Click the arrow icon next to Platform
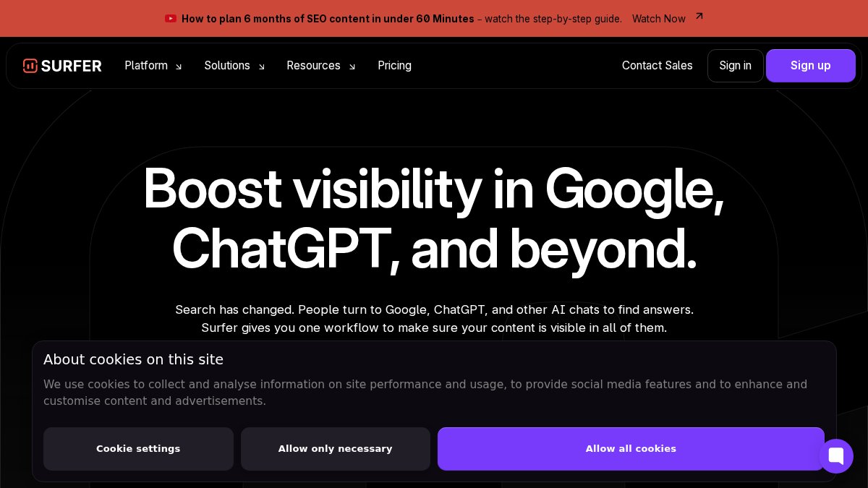Image resolution: width=868 pixels, height=488 pixels. pyautogui.click(x=179, y=67)
